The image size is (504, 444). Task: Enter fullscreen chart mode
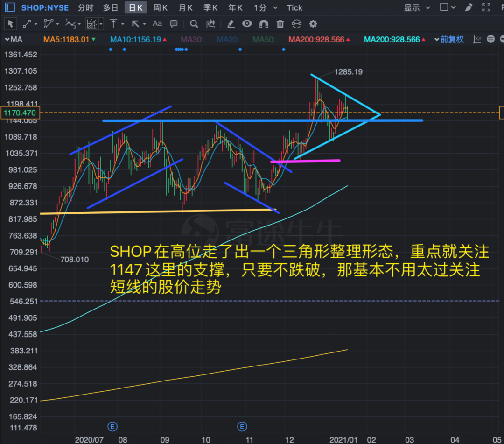[x=486, y=7]
